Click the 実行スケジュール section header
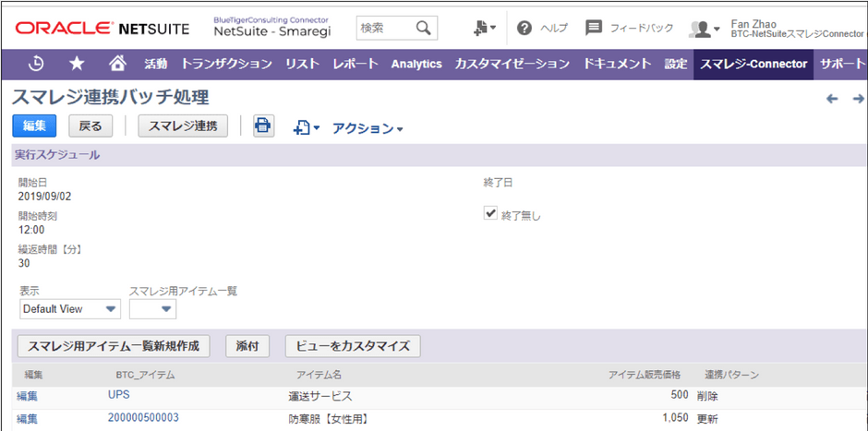The image size is (868, 431). 56,155
